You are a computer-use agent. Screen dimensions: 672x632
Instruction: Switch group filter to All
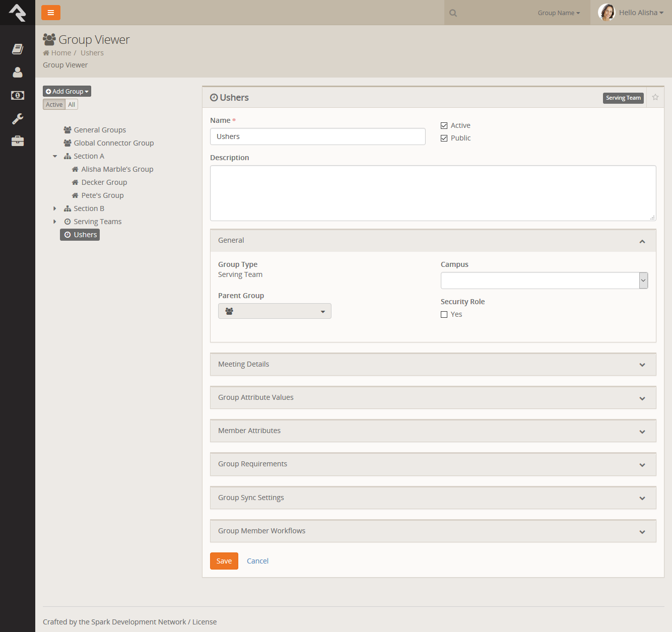pyautogui.click(x=72, y=105)
